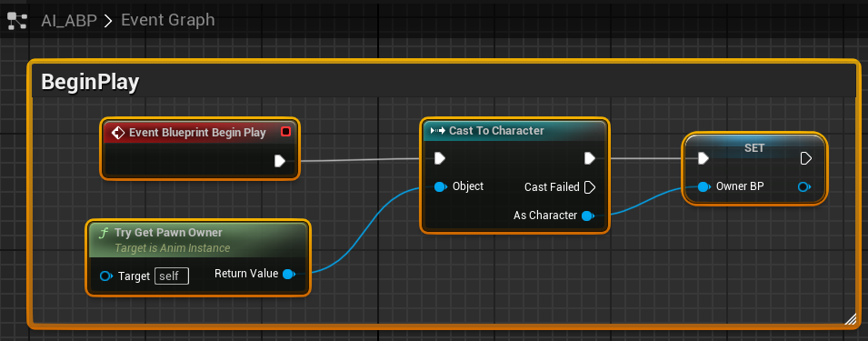Click the Return Value label

point(246,274)
